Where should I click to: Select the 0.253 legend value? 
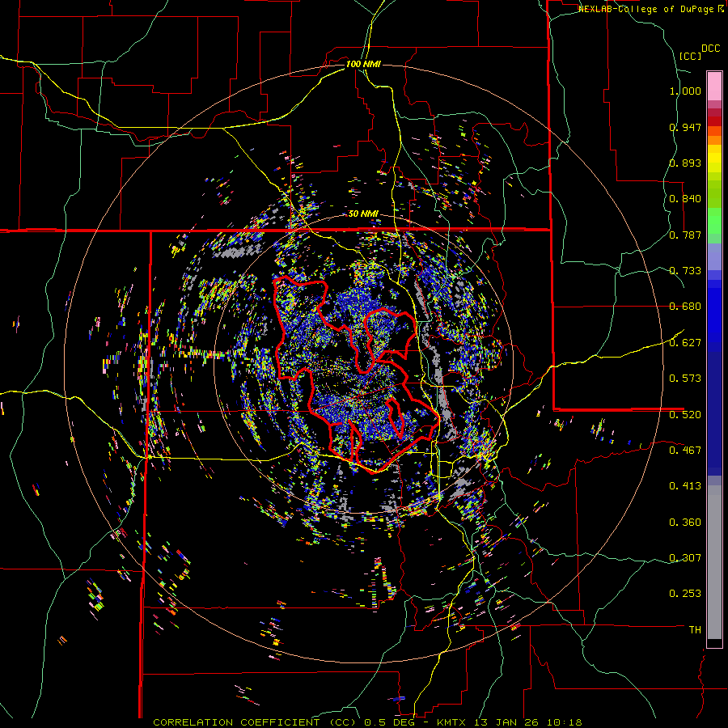point(685,594)
